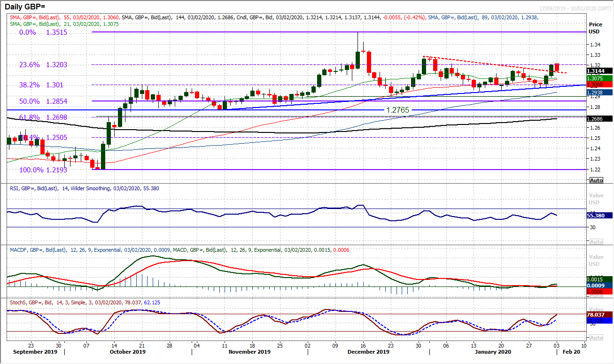Click the MACD red value tag 0.0006
Image resolution: width=614 pixels, height=364 pixels.
coord(600,291)
